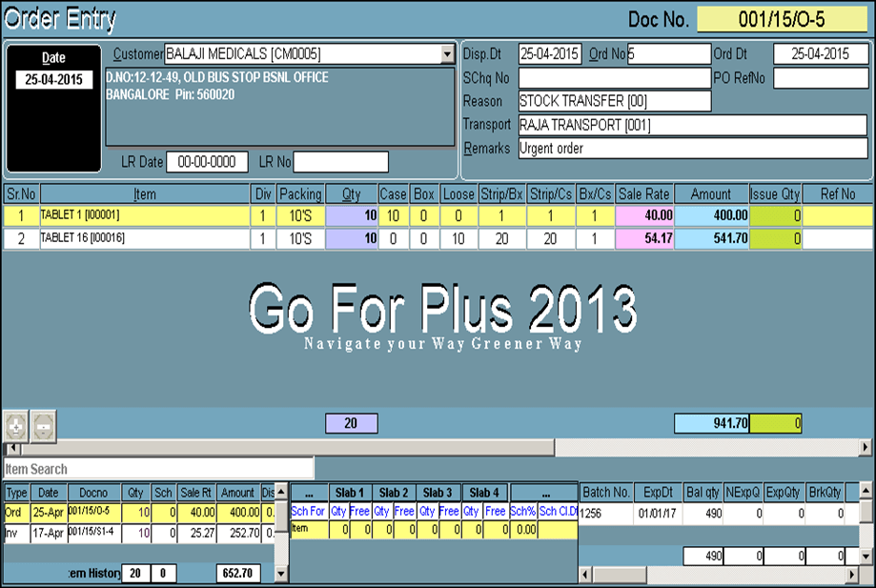The width and height of the screenshot is (876, 588).
Task: Click the total amount box 941.70
Action: point(711,423)
